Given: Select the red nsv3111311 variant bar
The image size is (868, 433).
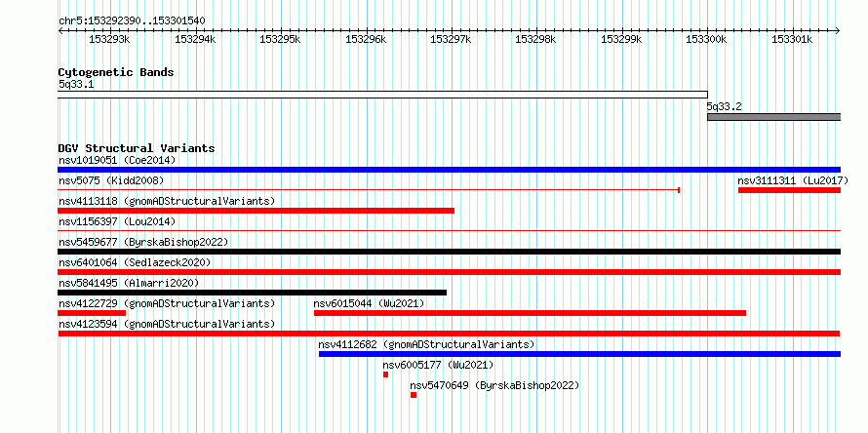Looking at the screenshot, I should [789, 190].
